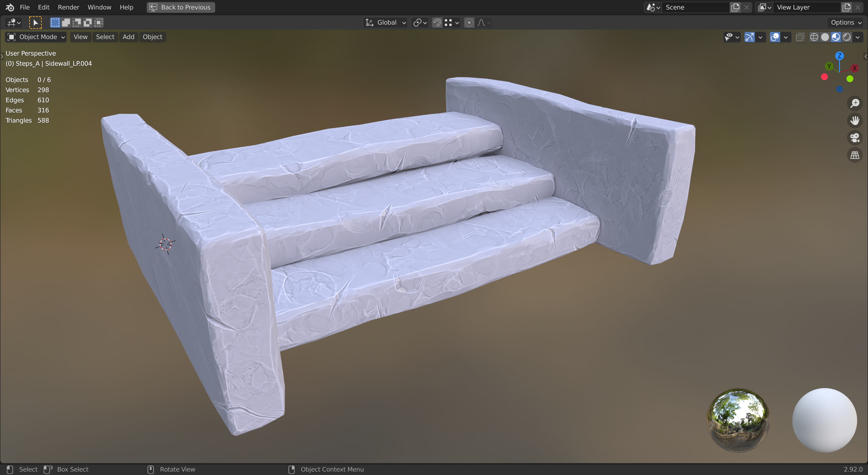This screenshot has width=868, height=475.
Task: Click the blue Z axis gizmo ball
Action: pos(839,56)
